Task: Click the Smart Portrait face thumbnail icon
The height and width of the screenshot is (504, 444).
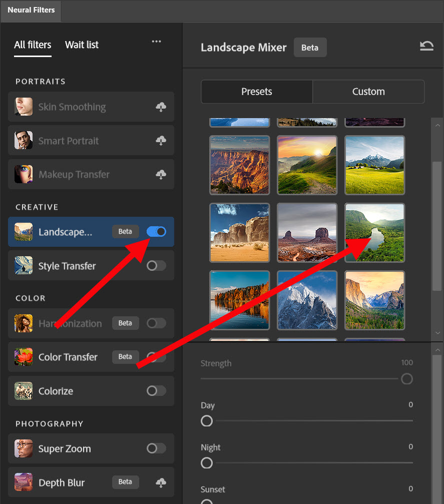Action: (x=24, y=140)
